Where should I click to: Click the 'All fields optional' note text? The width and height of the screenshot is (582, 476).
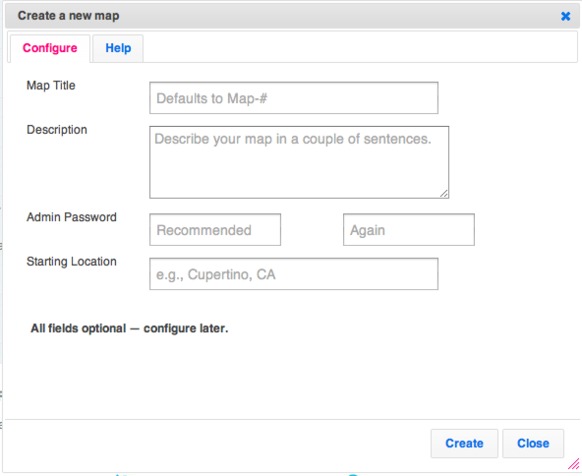click(129, 328)
